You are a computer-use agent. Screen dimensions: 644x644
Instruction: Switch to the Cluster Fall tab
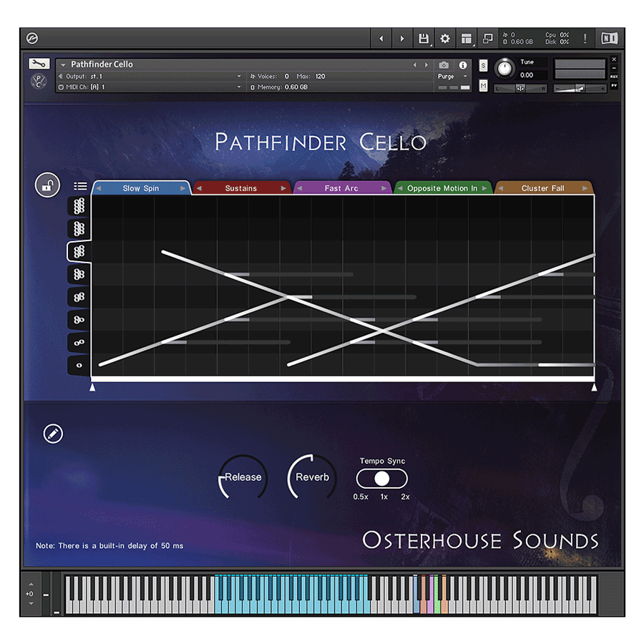pyautogui.click(x=543, y=188)
